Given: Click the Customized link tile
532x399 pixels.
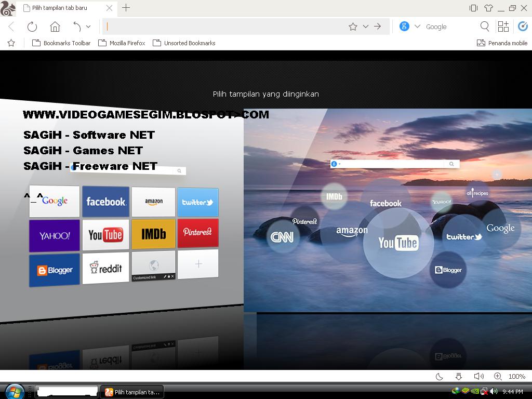Looking at the screenshot, I should click(x=153, y=266).
